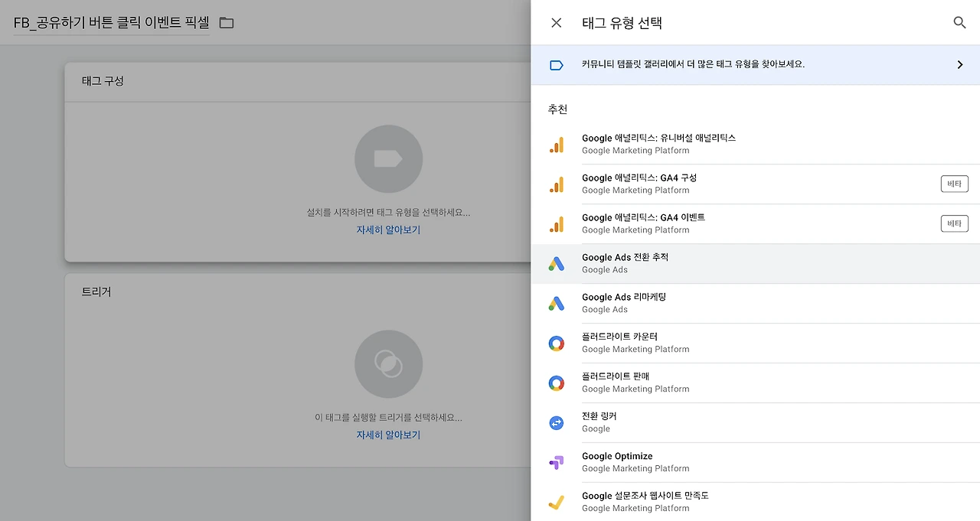980x521 pixels.
Task: Open community template gallery banner text
Action: pyautogui.click(x=693, y=64)
